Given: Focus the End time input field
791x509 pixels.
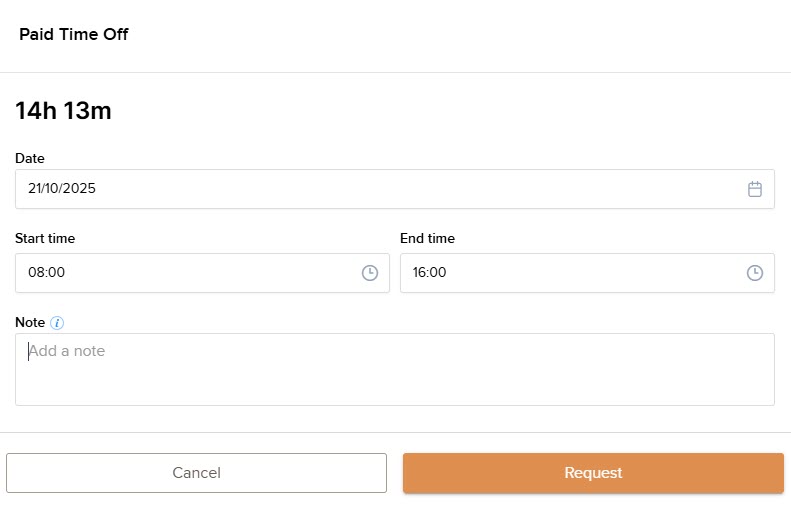Looking at the screenshot, I should (575, 273).
